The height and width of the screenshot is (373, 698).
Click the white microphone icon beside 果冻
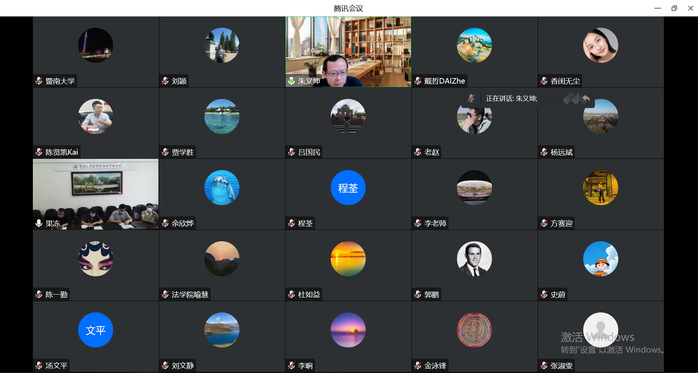39,223
